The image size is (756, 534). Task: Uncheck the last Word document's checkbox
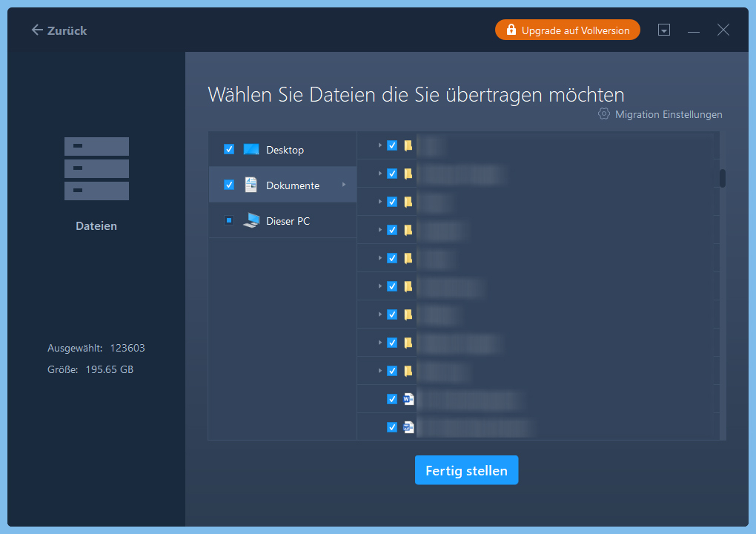392,427
